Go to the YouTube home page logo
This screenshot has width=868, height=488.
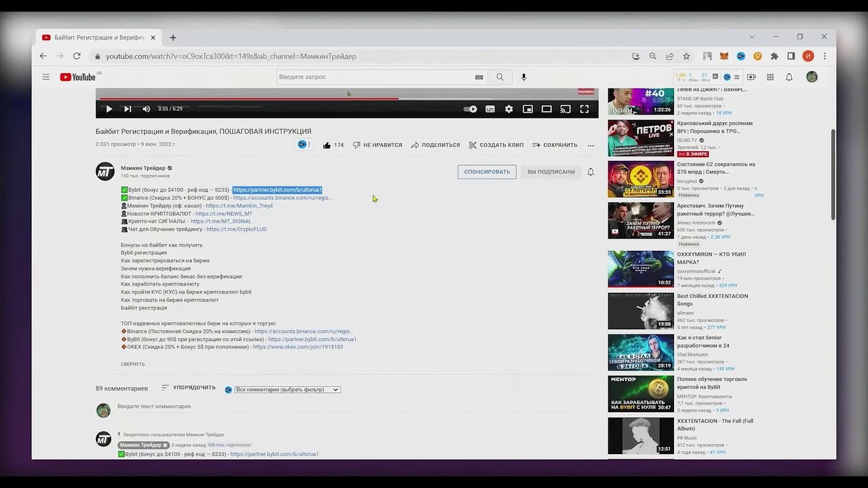[78, 77]
